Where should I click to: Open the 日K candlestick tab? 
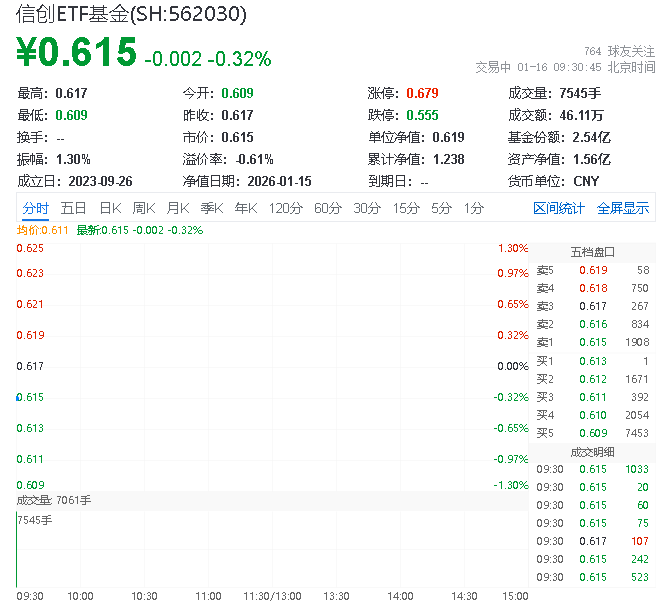[109, 208]
